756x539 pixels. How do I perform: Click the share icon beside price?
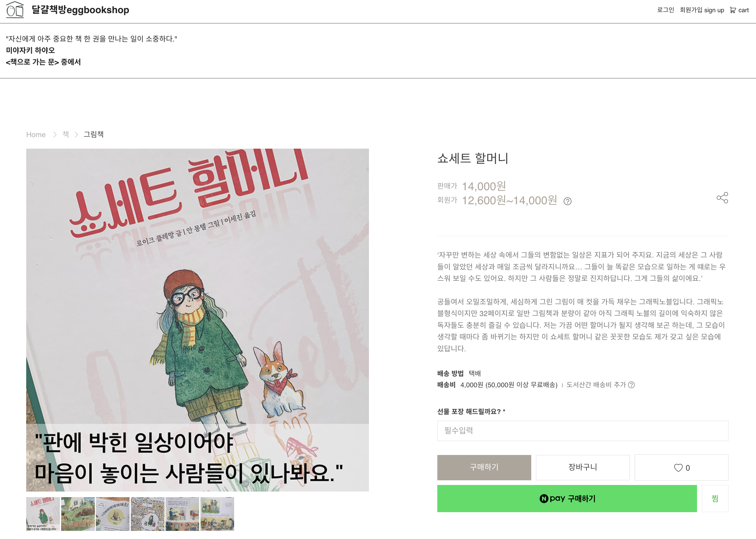pos(722,198)
